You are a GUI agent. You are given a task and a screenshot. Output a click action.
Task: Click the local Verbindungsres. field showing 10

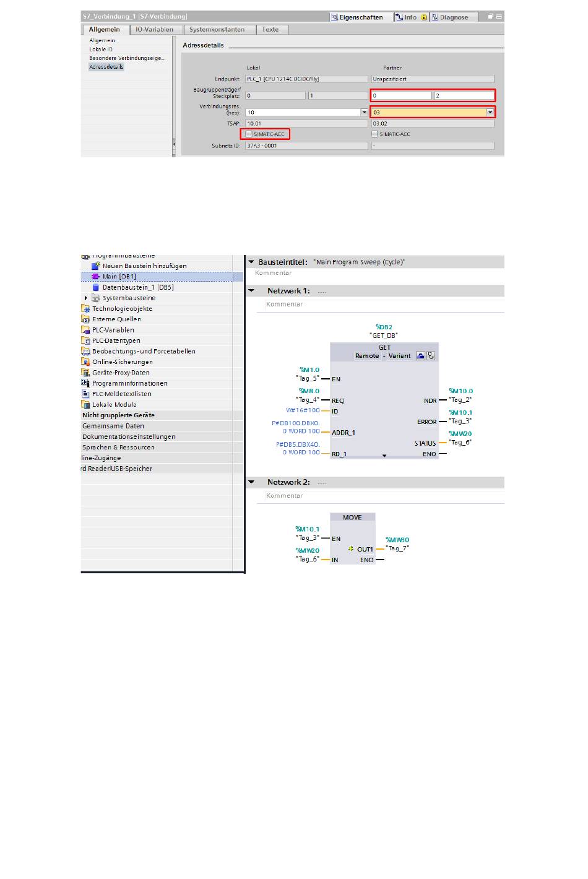(303, 113)
